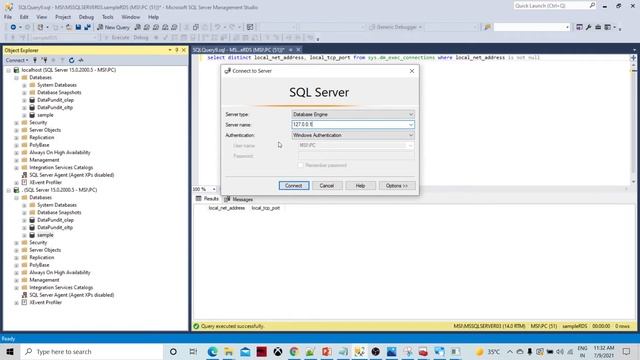Open File Explorer from the taskbar
Image resolution: width=640 pixels, height=360 pixels.
[x=229, y=351]
